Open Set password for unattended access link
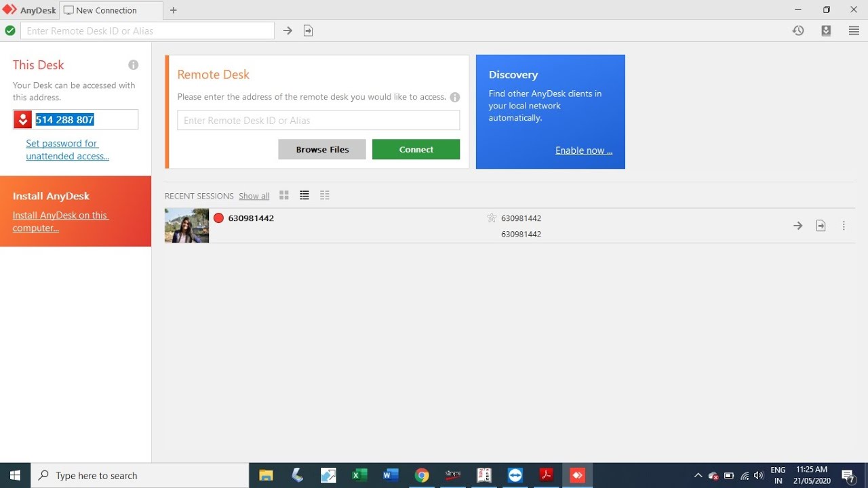Viewport: 868px width, 488px height. coord(67,150)
